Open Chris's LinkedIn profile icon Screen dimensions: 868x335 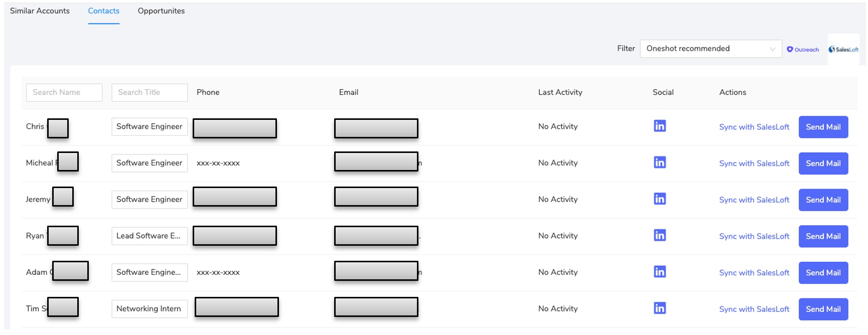[x=660, y=126]
